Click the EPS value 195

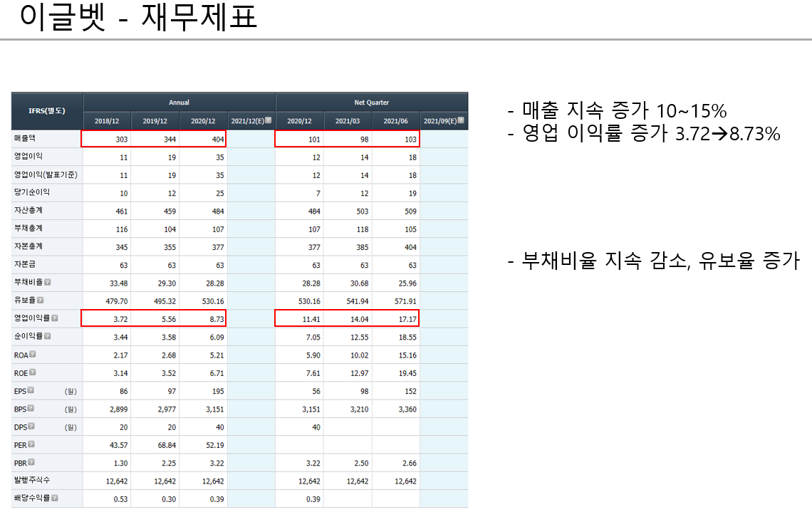(x=218, y=391)
